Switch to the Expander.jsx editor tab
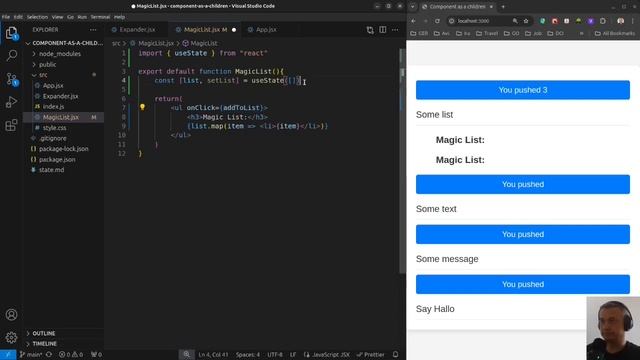The width and height of the screenshot is (640, 360). pyautogui.click(x=136, y=30)
